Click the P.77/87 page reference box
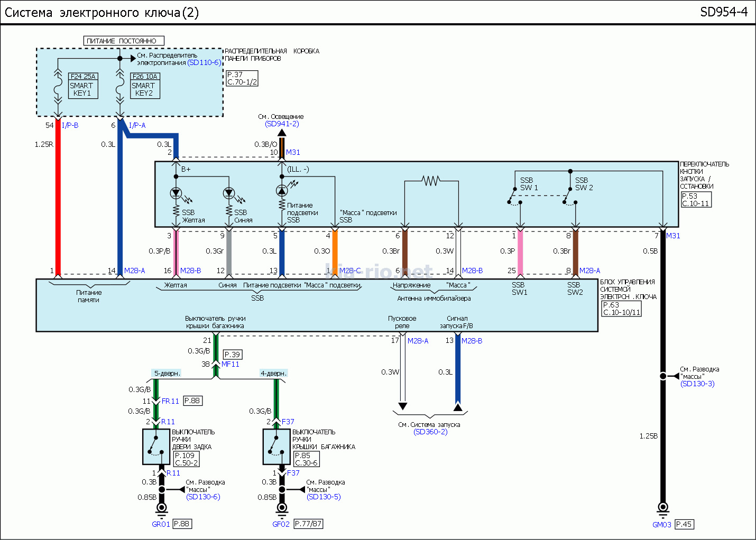This screenshot has height=540, width=756. (x=308, y=524)
